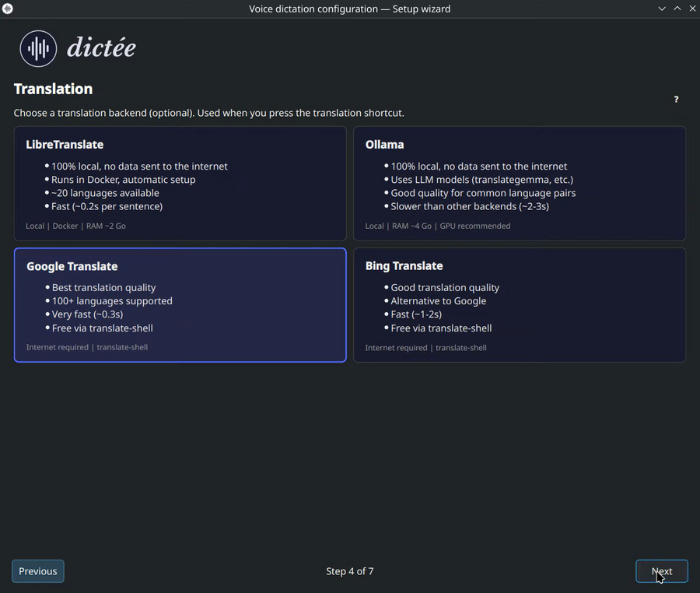This screenshot has height=593, width=700.
Task: Click 'Alternative to Google' bullet
Action: 439,301
